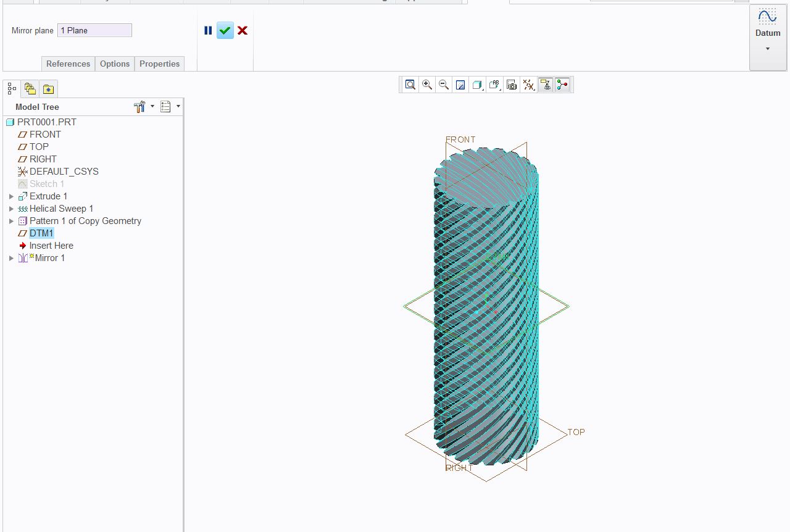Select Mirror 1 in the Model Tree

coord(50,258)
